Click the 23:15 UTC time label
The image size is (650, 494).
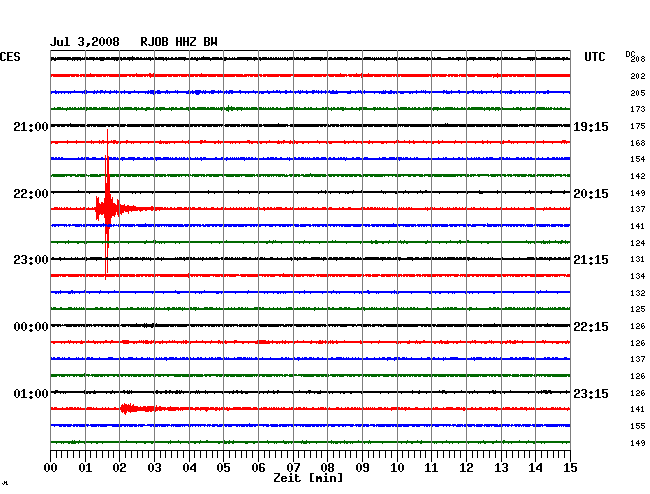tap(591, 393)
